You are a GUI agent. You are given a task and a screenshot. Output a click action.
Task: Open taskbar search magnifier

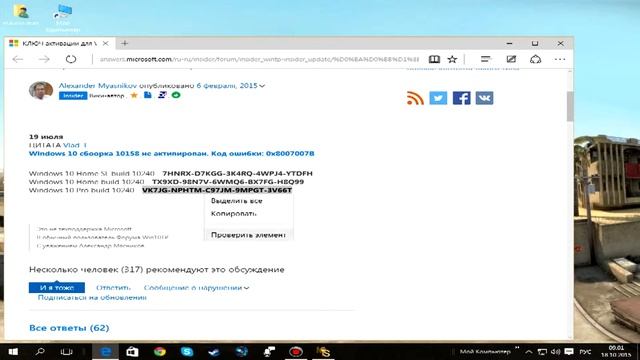(40, 351)
